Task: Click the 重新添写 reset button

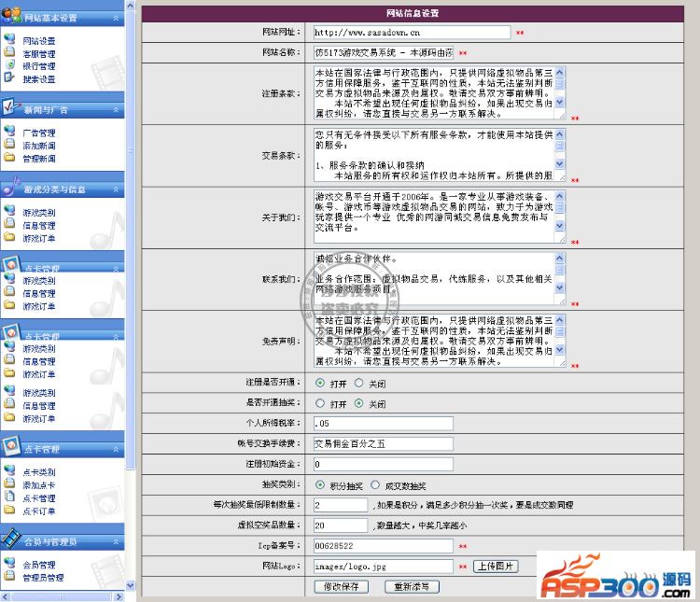Action: 412,586
